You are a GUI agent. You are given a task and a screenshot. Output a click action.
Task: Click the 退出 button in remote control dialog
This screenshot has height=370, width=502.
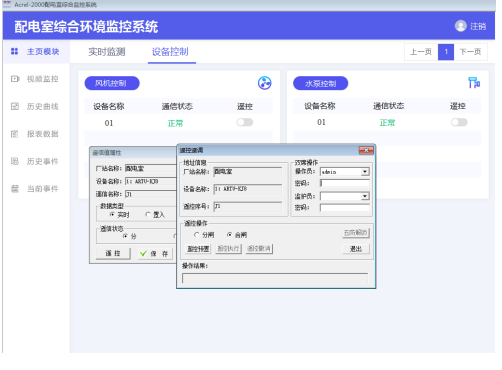(x=356, y=249)
